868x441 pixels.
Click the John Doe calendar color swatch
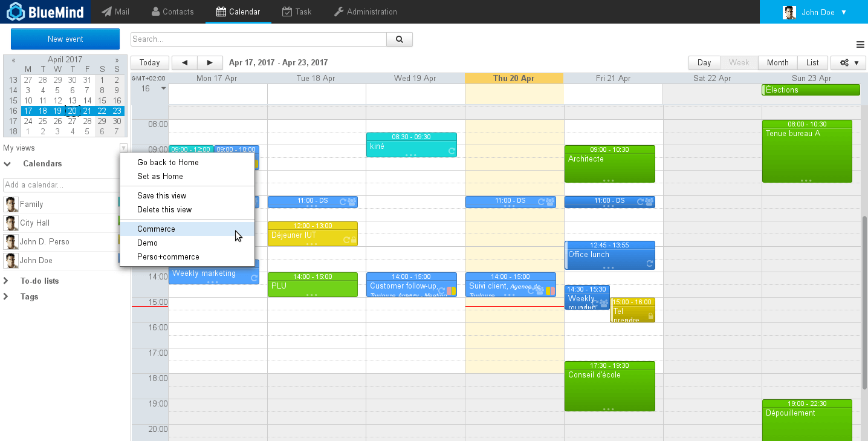(118, 261)
